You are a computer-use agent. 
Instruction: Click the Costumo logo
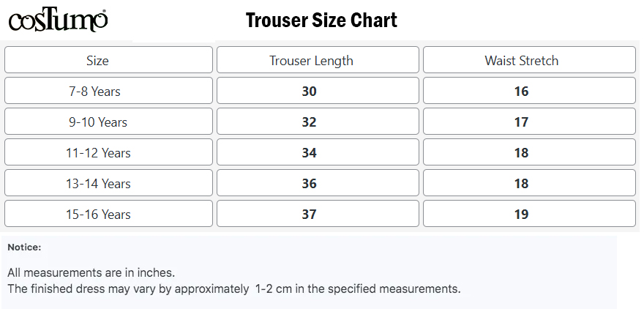click(x=59, y=20)
